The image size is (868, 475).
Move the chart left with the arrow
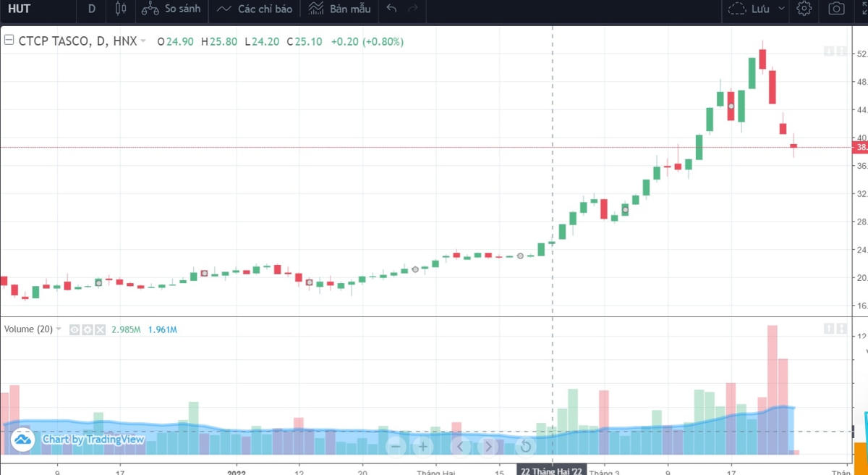point(460,446)
